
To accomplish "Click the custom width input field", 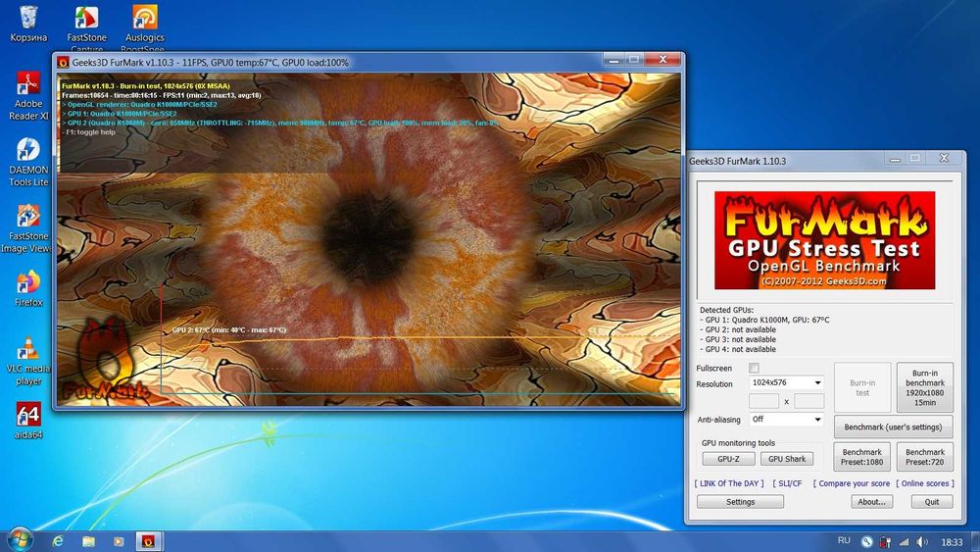I will click(763, 401).
